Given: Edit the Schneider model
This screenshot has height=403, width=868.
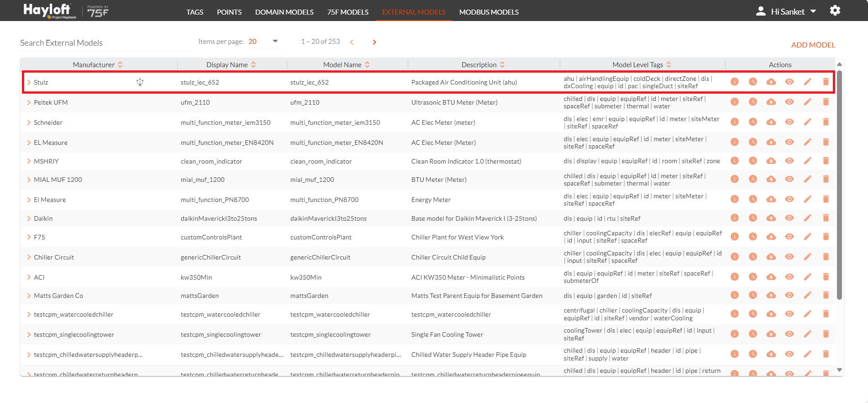Looking at the screenshot, I should click(x=807, y=122).
